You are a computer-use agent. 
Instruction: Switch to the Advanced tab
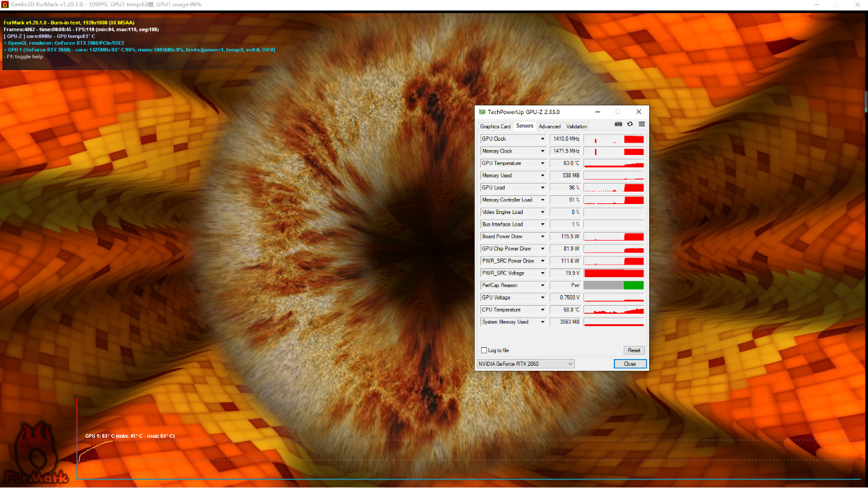pyautogui.click(x=549, y=126)
